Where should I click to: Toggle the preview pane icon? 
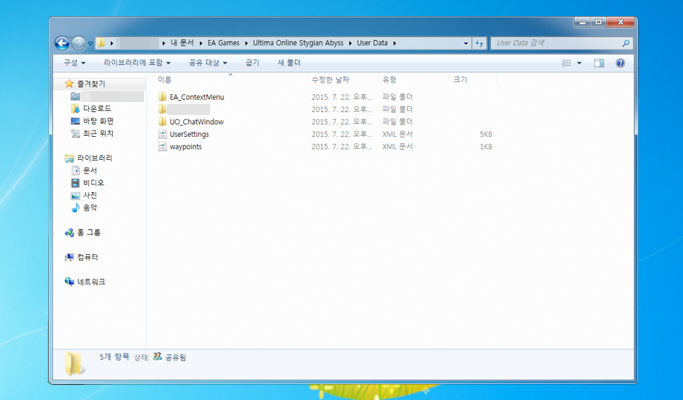point(599,63)
